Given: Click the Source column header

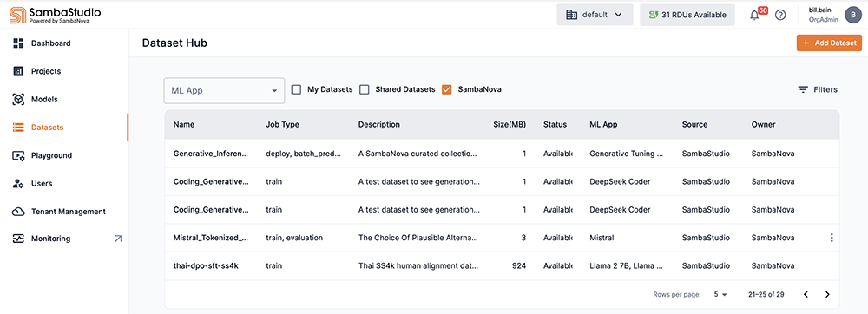Looking at the screenshot, I should [x=694, y=124].
